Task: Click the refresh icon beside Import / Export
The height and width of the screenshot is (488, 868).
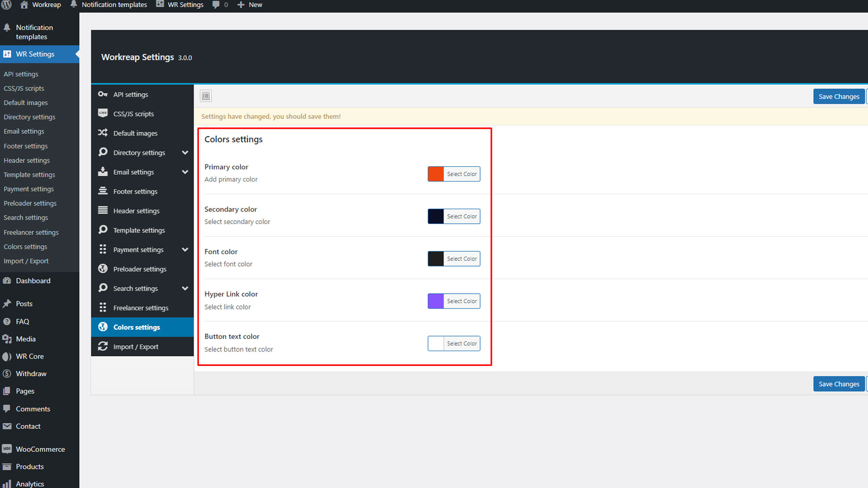Action: pyautogui.click(x=103, y=346)
